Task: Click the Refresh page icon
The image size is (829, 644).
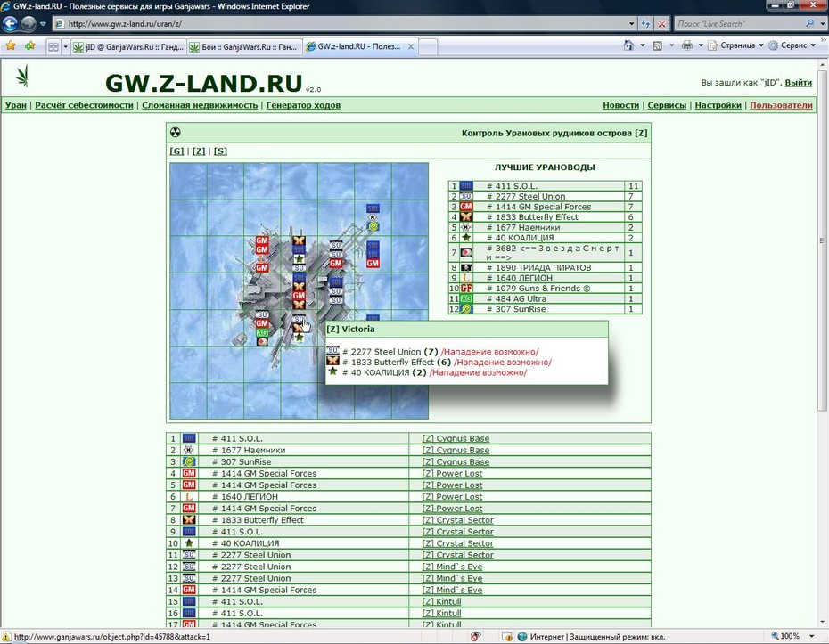Action: tap(645, 24)
